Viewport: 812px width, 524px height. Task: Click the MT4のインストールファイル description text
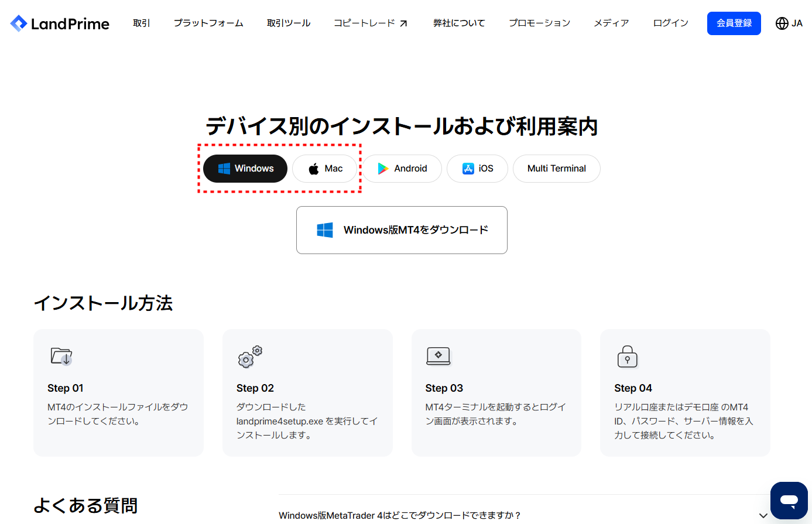(x=118, y=414)
